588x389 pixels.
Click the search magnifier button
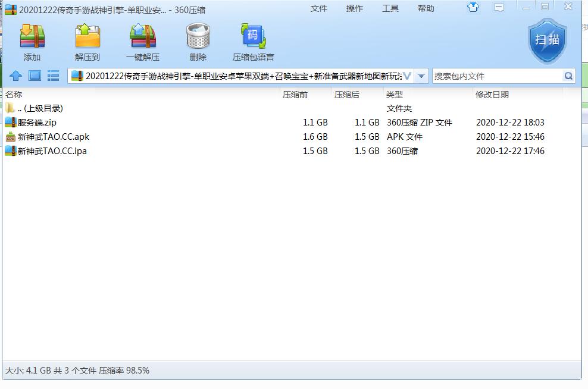[568, 76]
